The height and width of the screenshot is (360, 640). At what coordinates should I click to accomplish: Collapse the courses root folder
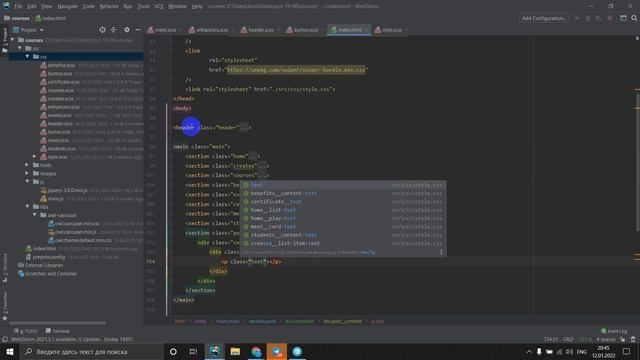[x=13, y=40]
